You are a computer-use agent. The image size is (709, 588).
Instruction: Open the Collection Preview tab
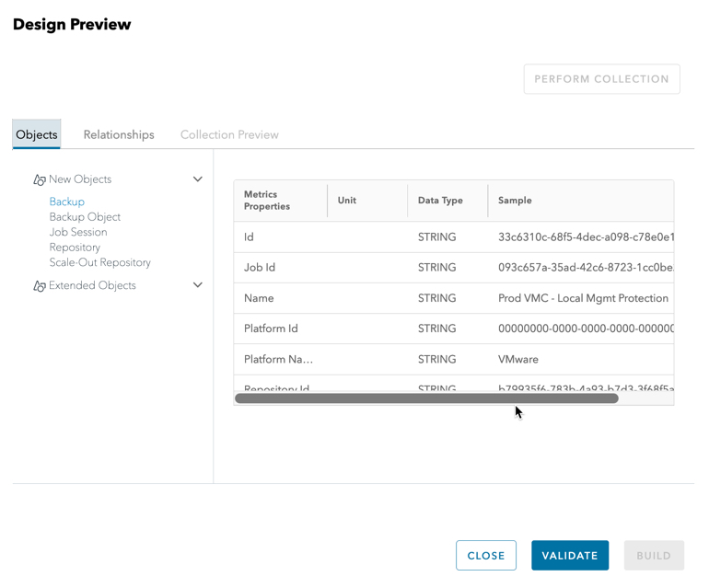[x=229, y=134]
